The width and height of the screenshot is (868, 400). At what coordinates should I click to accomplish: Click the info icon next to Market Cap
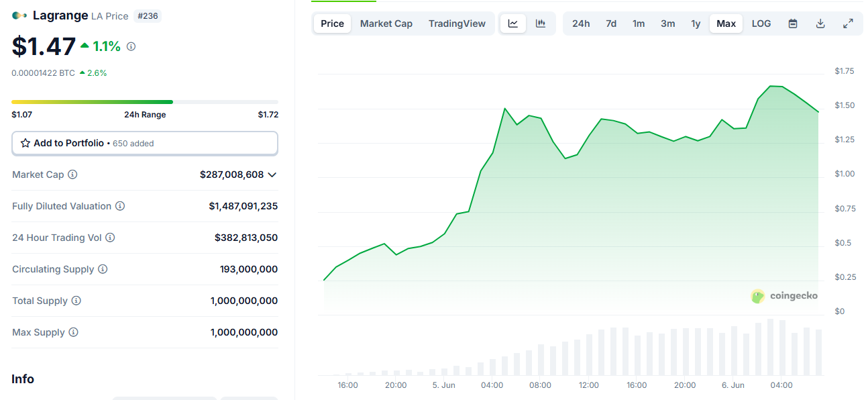[72, 174]
